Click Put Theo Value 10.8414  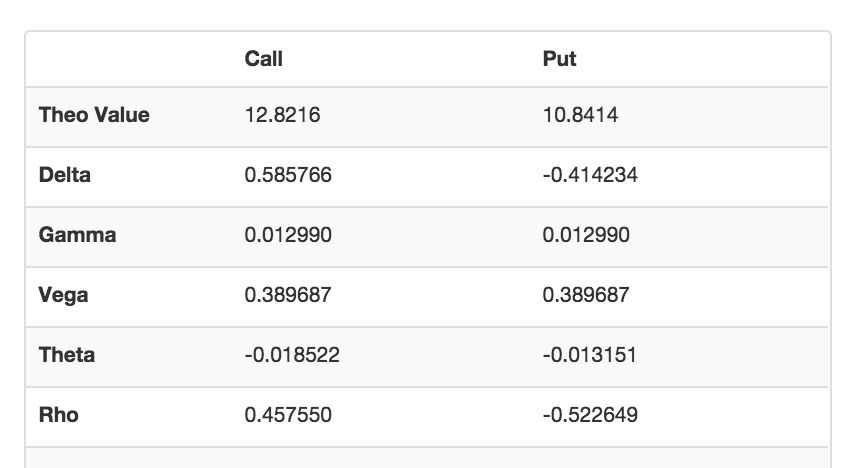580,115
